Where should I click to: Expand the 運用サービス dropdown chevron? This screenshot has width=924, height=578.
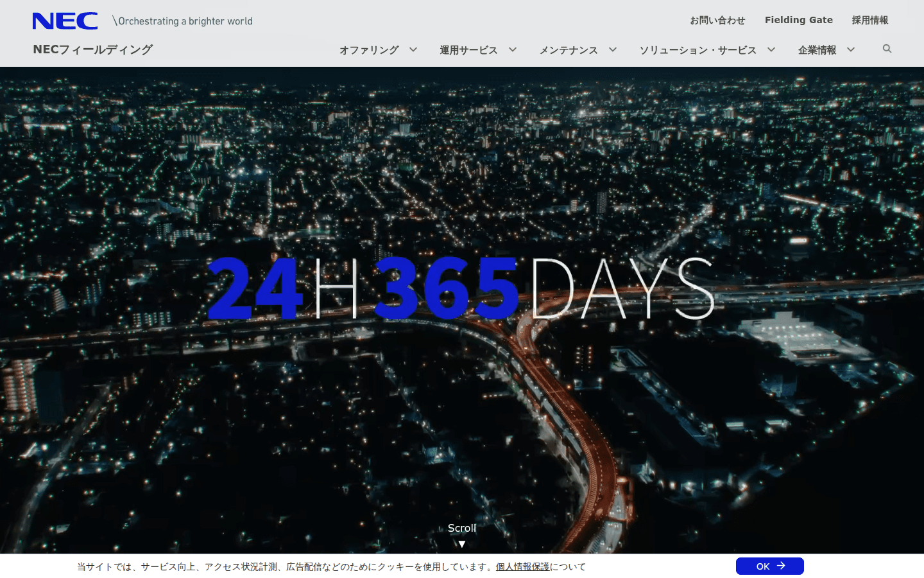[x=513, y=49]
